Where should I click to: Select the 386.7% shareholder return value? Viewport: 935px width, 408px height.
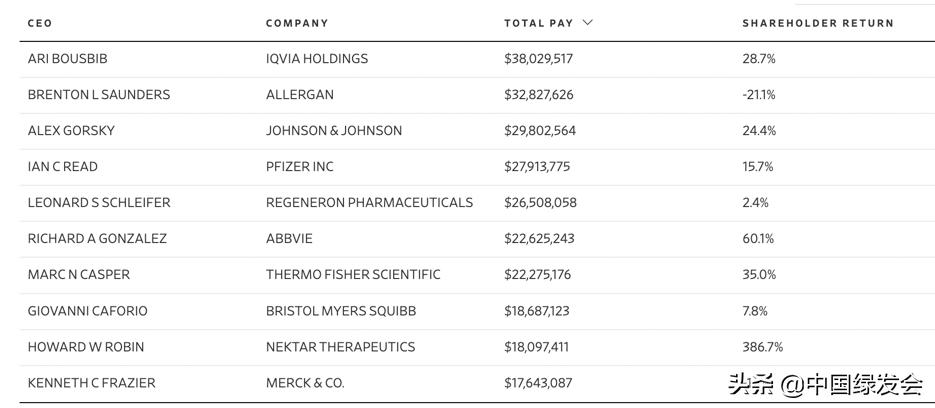[763, 347]
